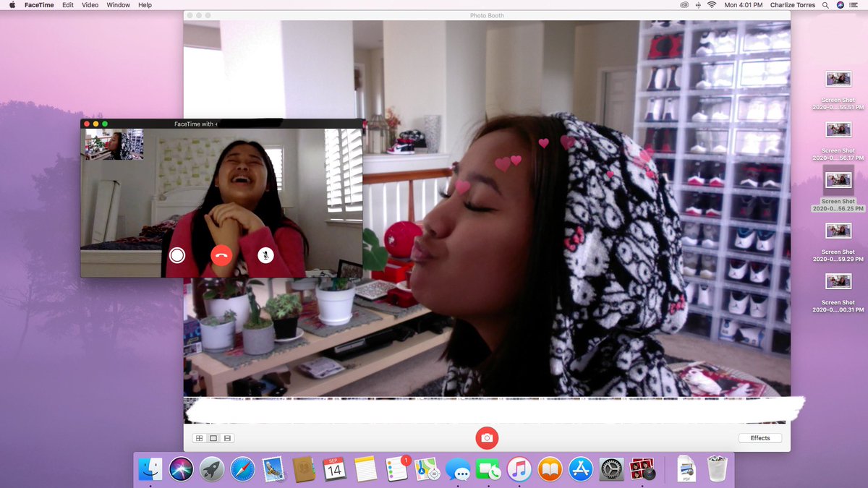Select single still photo mode
This screenshot has height=488, width=868.
point(213,438)
